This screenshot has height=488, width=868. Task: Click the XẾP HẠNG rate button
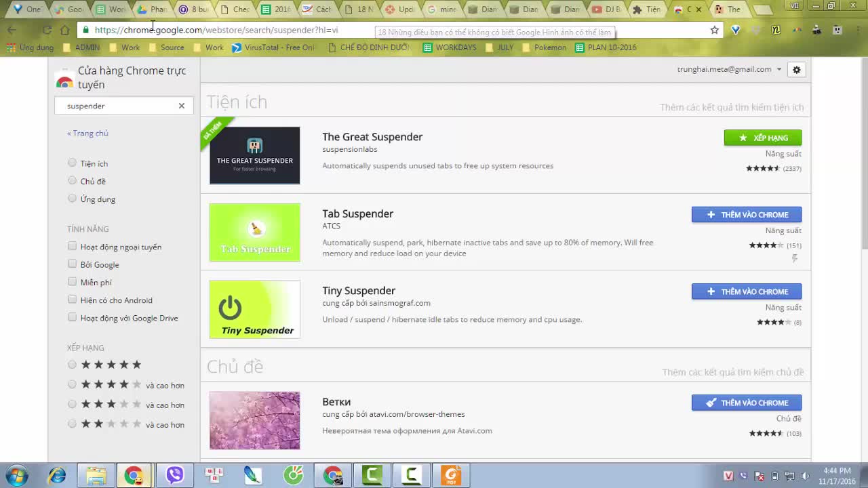point(763,138)
